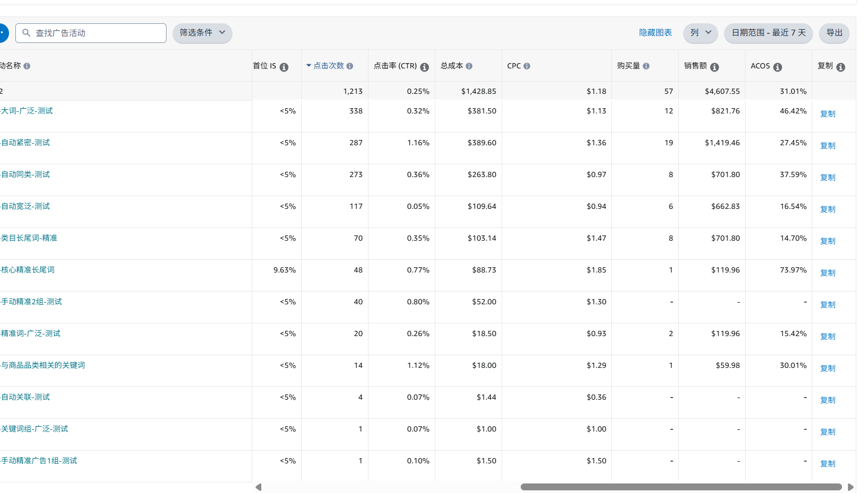Open the 筛选条件 filter dropdown
868x493 pixels.
click(x=202, y=33)
